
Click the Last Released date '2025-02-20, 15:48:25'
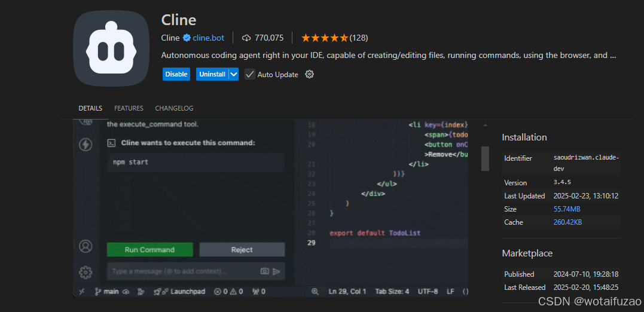tap(586, 287)
